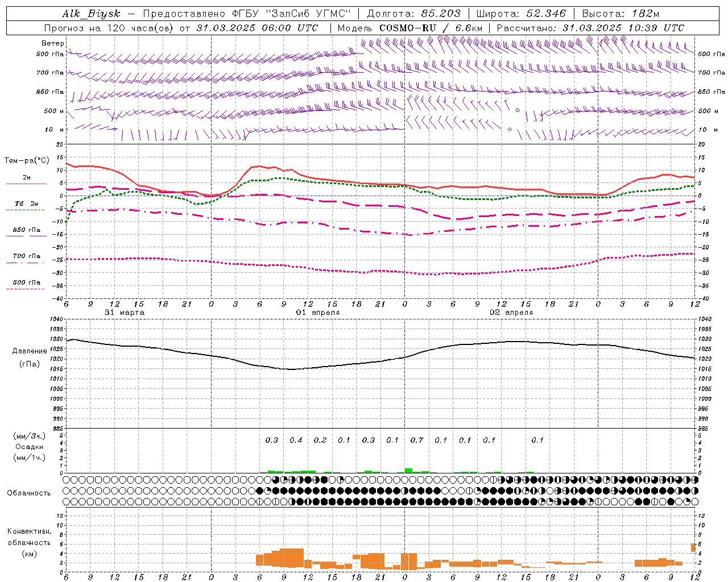Click the '700 гПа' temperature legend entry
This screenshot has height=582, width=728.
[27, 256]
